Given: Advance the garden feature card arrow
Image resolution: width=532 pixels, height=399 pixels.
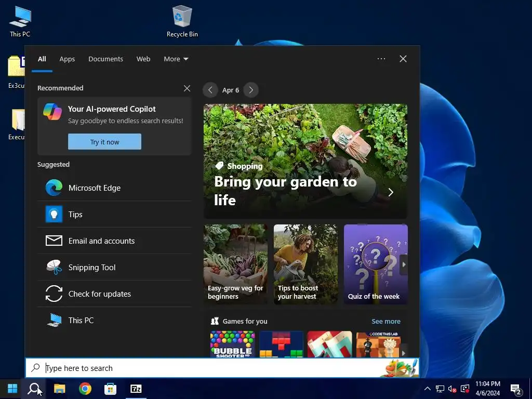Looking at the screenshot, I should [x=391, y=192].
